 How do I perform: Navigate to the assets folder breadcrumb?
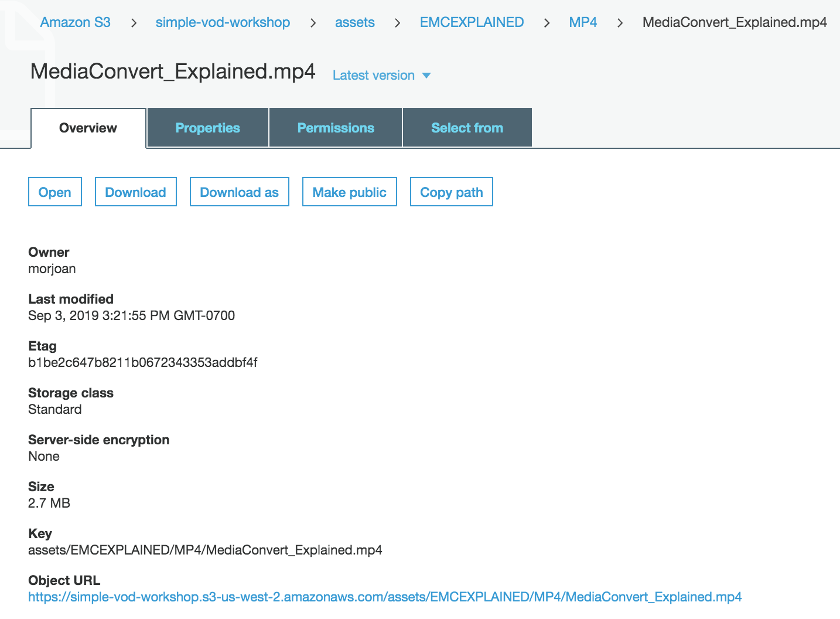[354, 22]
